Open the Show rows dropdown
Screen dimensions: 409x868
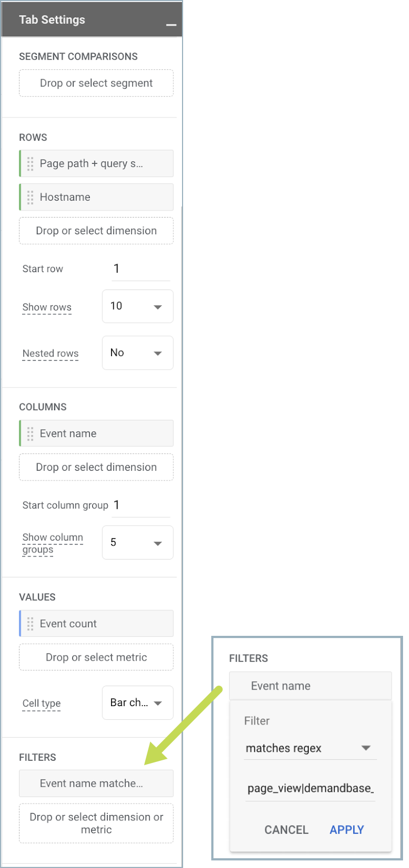(x=138, y=306)
